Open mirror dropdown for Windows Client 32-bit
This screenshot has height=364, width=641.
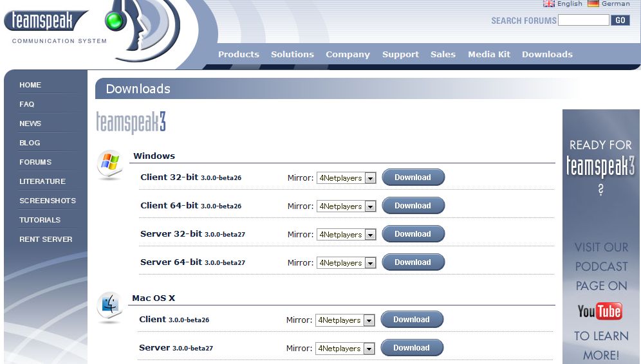[x=346, y=178]
